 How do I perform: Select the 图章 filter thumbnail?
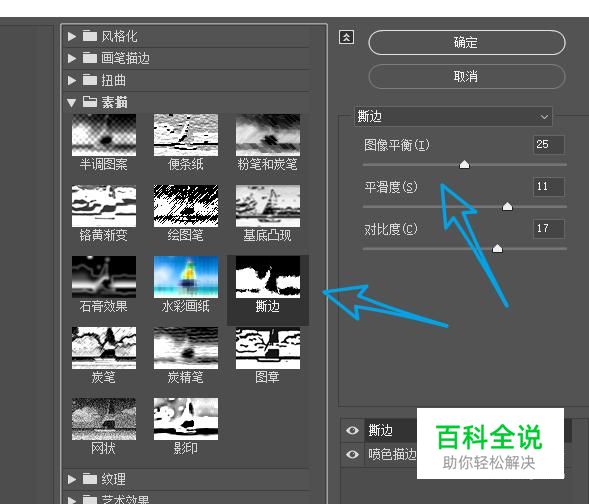point(268,348)
